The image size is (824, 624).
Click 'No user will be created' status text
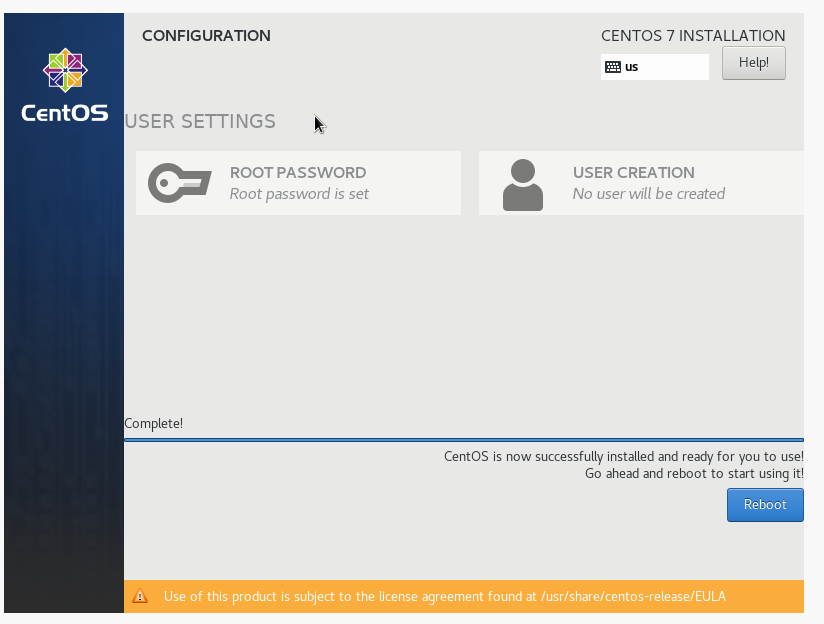[649, 194]
